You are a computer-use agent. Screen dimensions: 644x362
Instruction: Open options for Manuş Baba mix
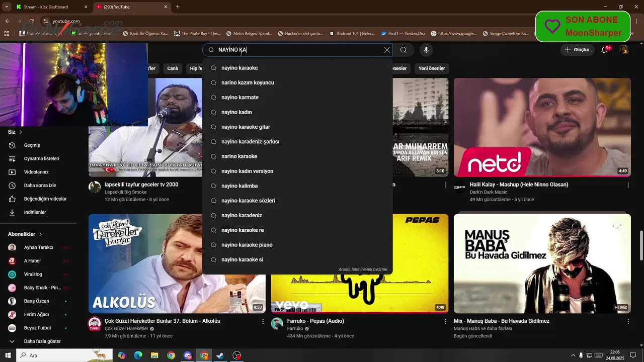(628, 321)
